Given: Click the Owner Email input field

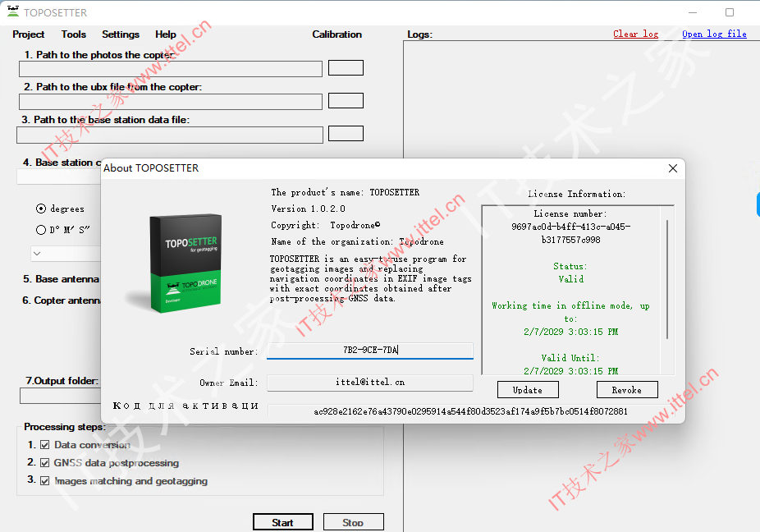Looking at the screenshot, I should (x=370, y=382).
